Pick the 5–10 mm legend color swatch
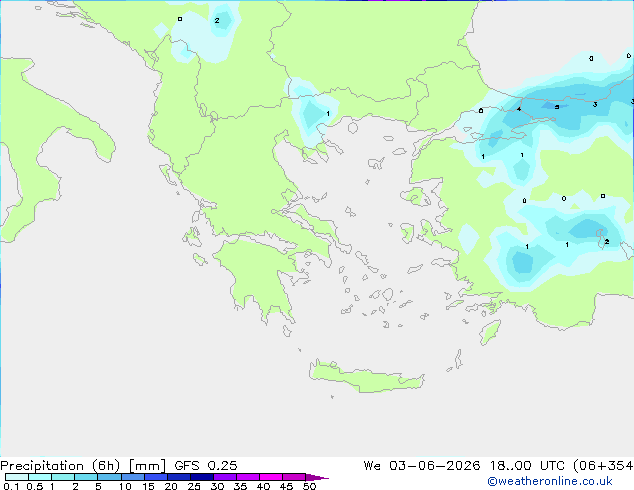 [x=109, y=477]
